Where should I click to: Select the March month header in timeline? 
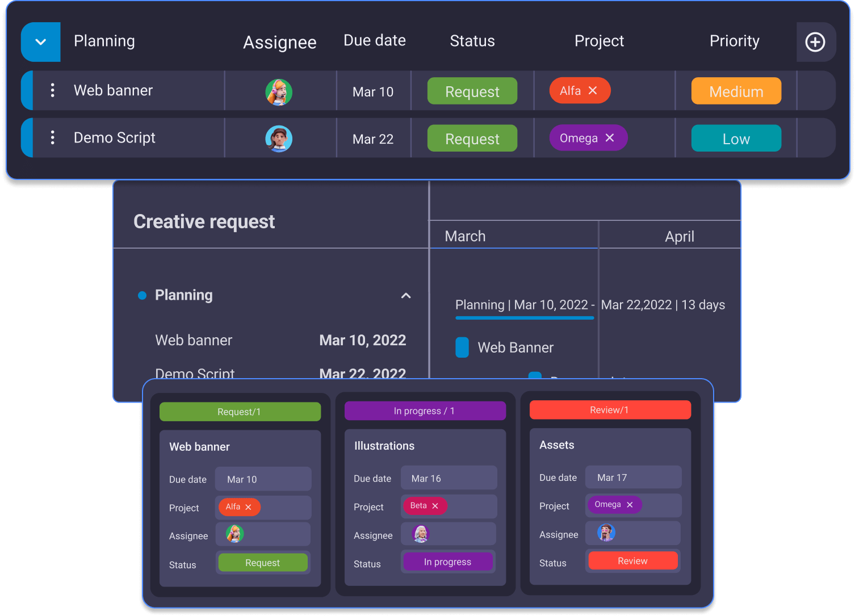[465, 236]
